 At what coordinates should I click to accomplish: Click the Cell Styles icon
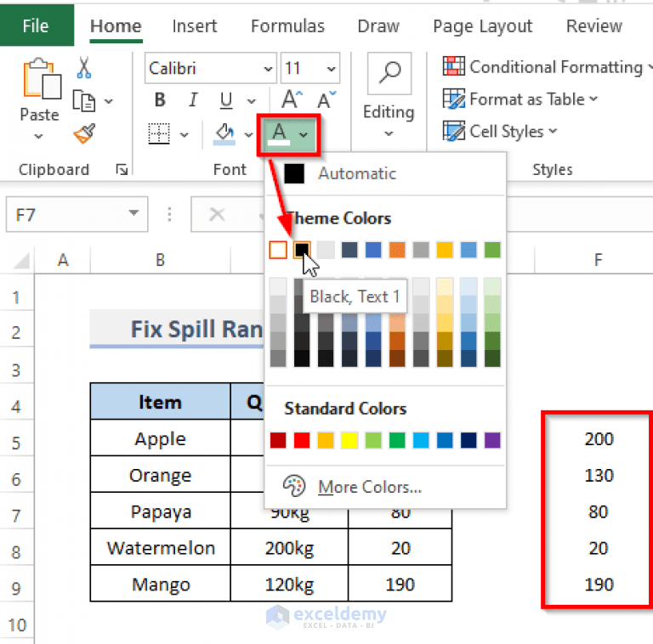454,132
